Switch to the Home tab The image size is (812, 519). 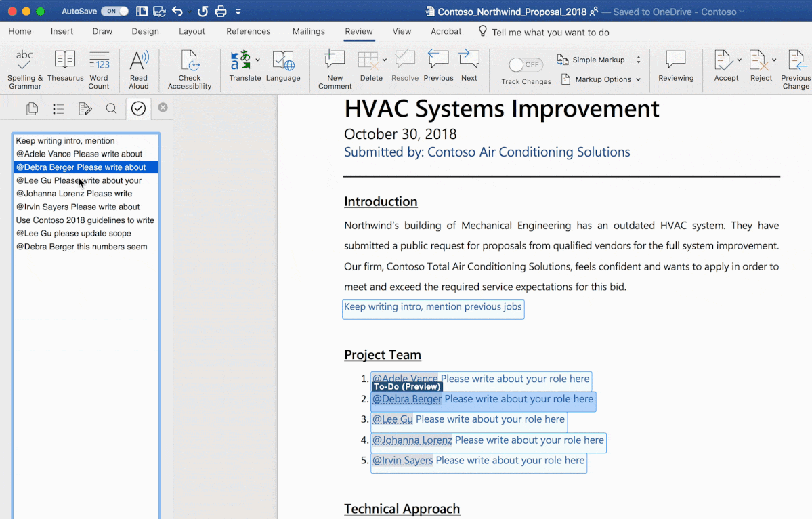(20, 31)
